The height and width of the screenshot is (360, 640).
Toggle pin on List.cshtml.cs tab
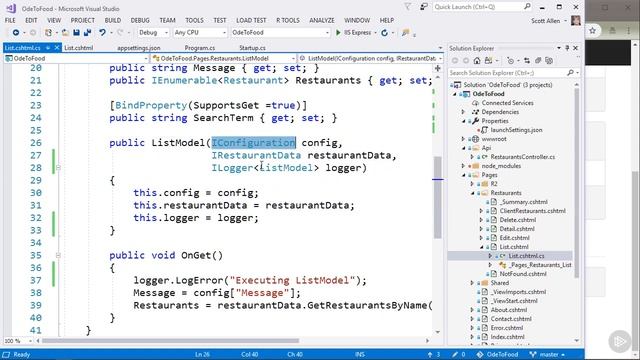(x=48, y=48)
